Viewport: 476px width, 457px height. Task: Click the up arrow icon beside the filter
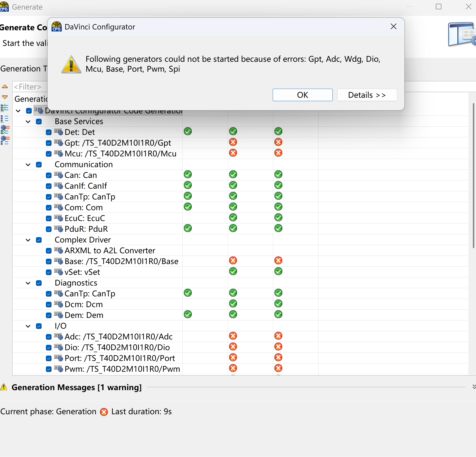pos(5,86)
